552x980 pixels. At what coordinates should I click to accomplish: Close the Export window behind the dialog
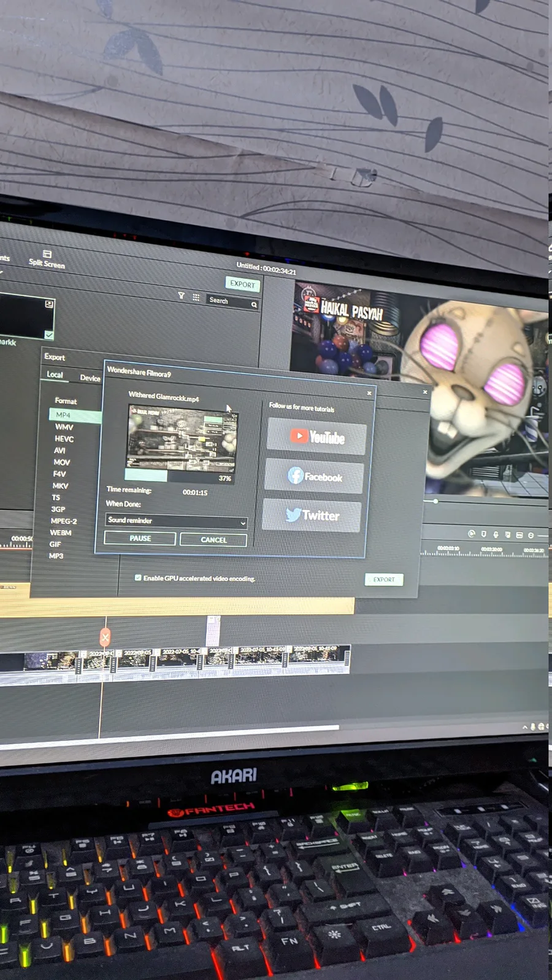pos(425,391)
